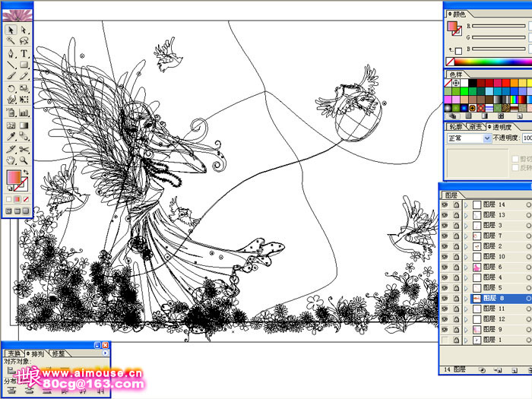Select the Direct Selection (white arrow) tool

coord(24,30)
